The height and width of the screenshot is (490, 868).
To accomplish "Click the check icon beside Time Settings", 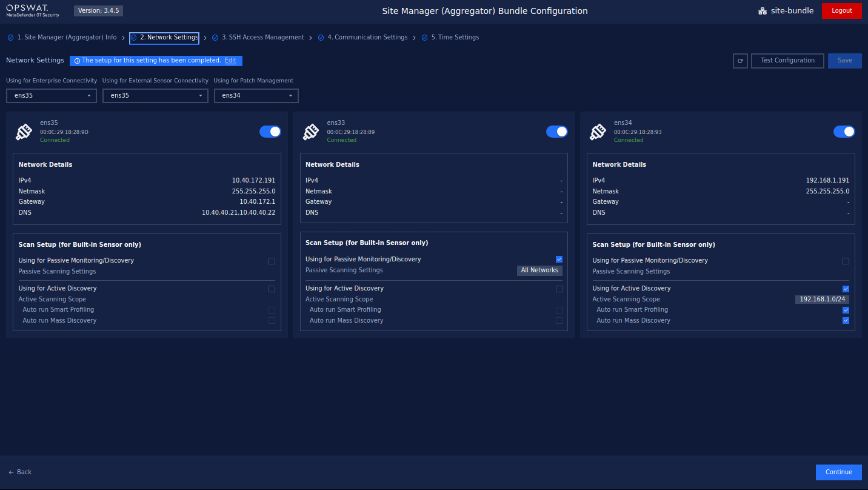I will (425, 38).
